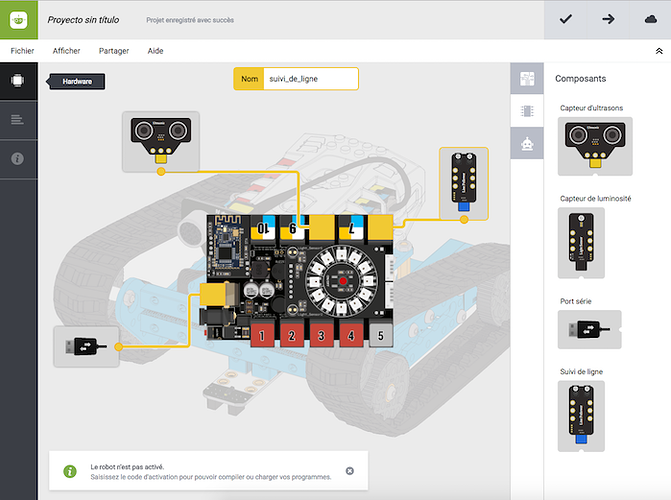Screen dimensions: 671x500
Task: Click ultrasonic sensor connection node dot
Action: (161, 172)
